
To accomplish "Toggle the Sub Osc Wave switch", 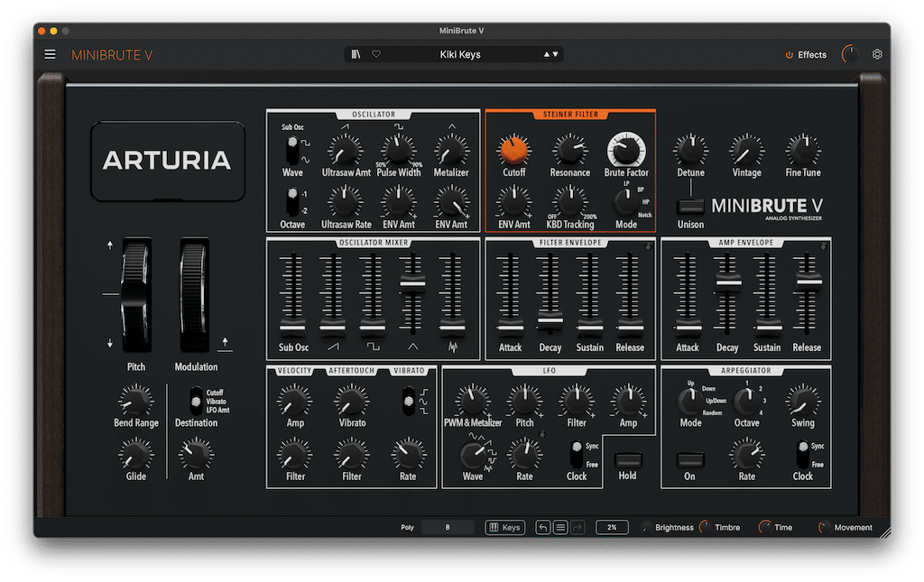I will [x=292, y=151].
